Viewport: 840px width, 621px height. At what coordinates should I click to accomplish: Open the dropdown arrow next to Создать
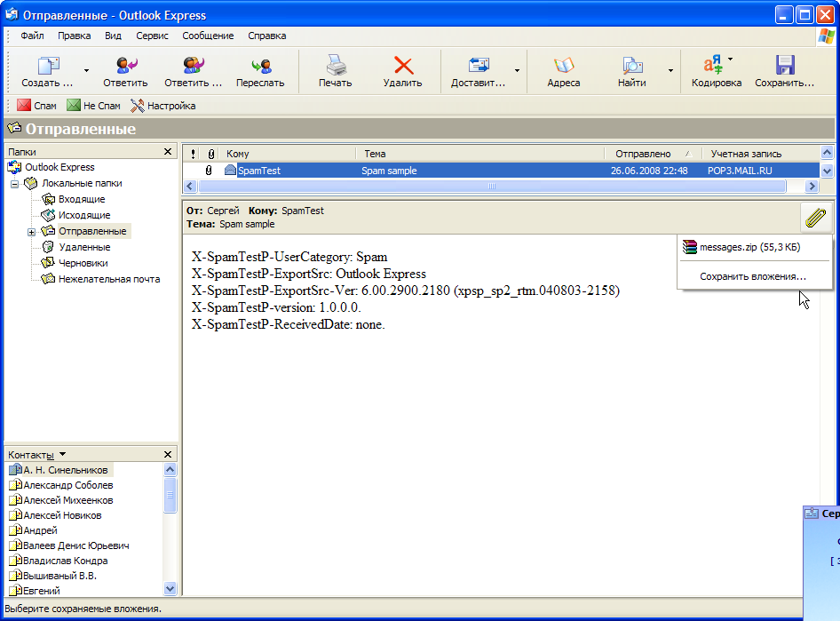click(86, 71)
